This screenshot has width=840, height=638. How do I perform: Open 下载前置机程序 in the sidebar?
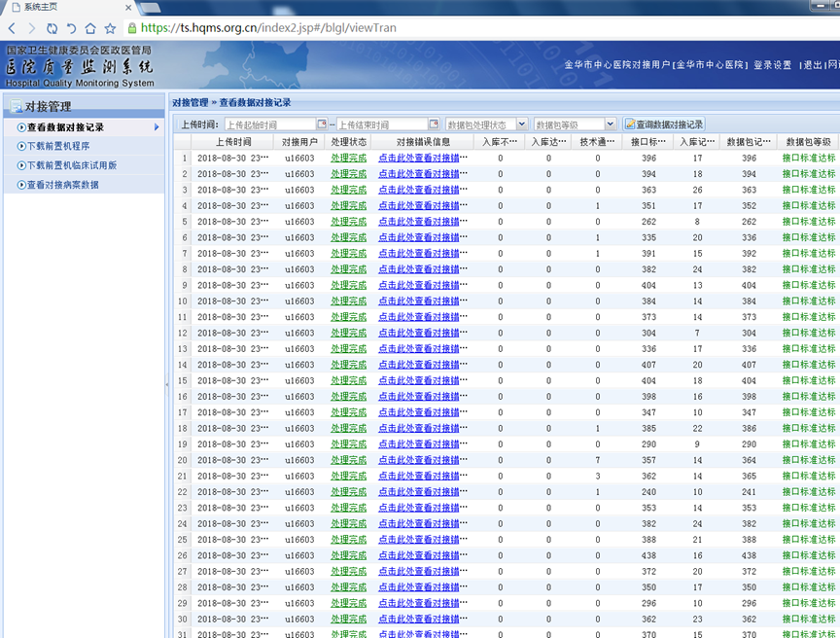click(58, 146)
